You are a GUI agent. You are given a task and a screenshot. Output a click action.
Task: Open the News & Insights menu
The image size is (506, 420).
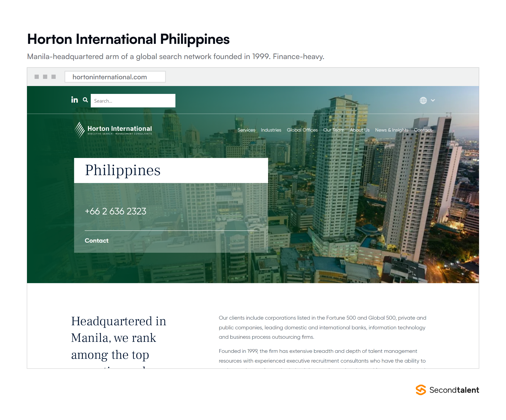click(392, 130)
